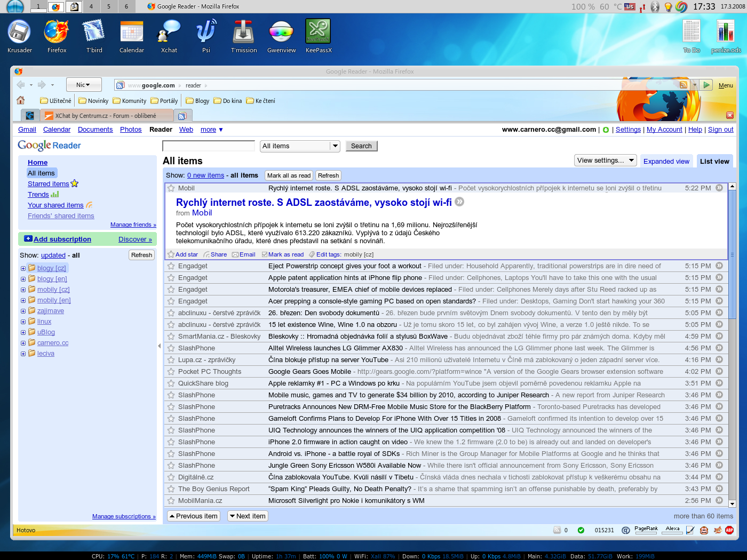Star the Digitálně.cz YouTube item
Image resolution: width=747 pixels, height=560 pixels.
pyautogui.click(x=171, y=477)
